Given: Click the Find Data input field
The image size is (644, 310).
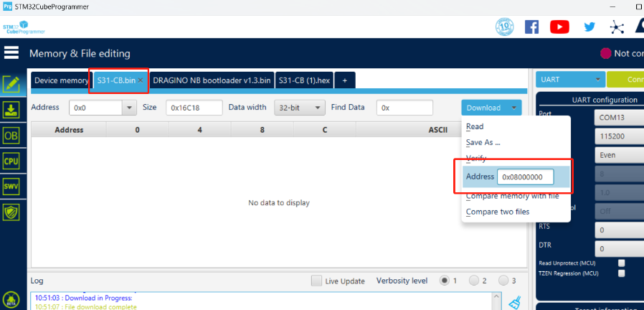Looking at the screenshot, I should [x=404, y=108].
